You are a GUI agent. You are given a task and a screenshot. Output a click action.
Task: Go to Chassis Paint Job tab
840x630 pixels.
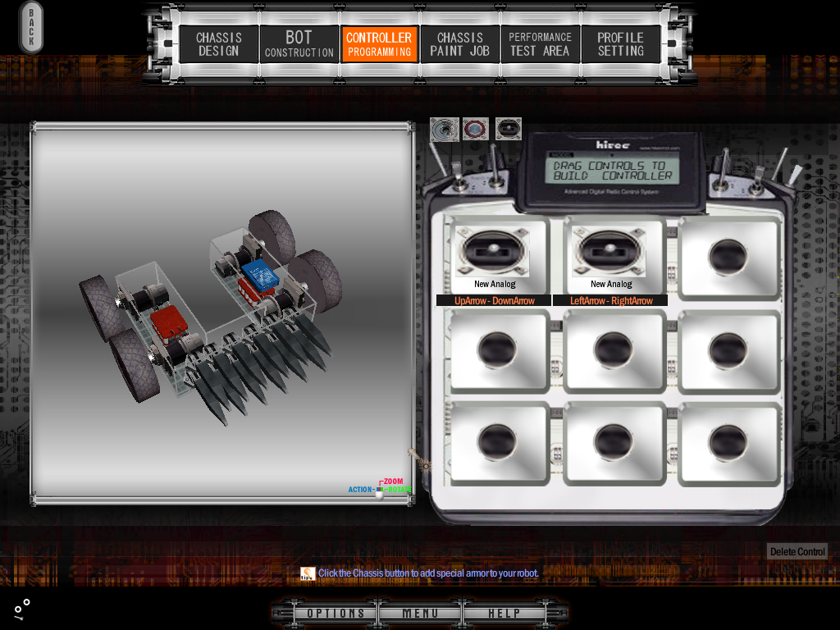pyautogui.click(x=459, y=44)
